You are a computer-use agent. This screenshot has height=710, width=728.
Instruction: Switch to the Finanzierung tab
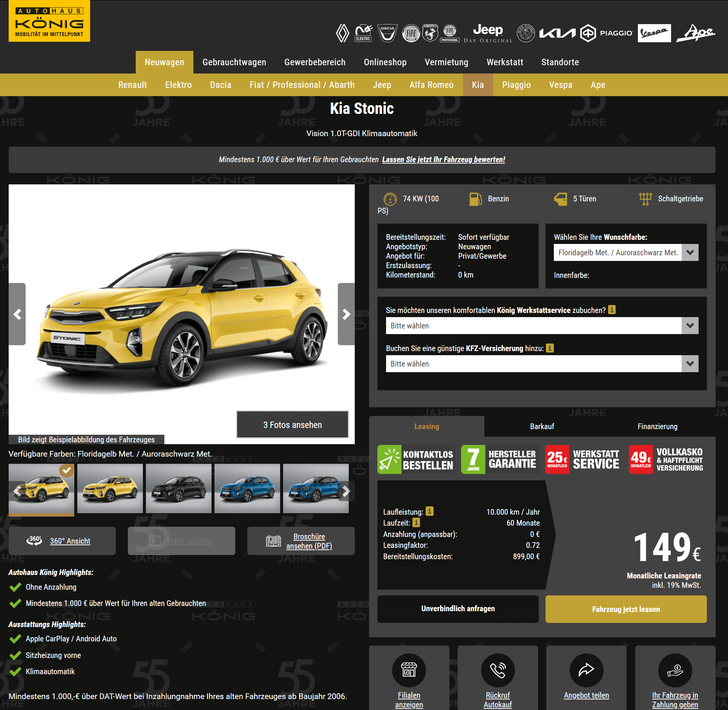tap(657, 426)
